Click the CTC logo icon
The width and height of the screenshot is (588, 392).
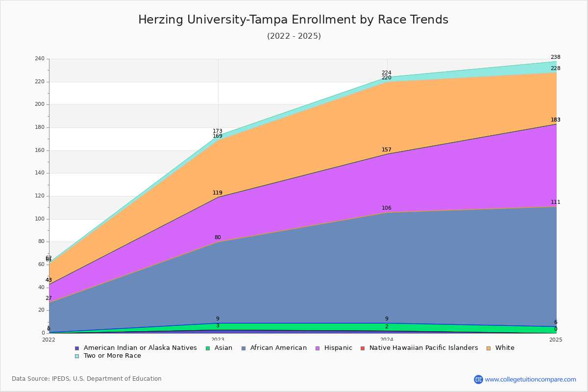(478, 379)
